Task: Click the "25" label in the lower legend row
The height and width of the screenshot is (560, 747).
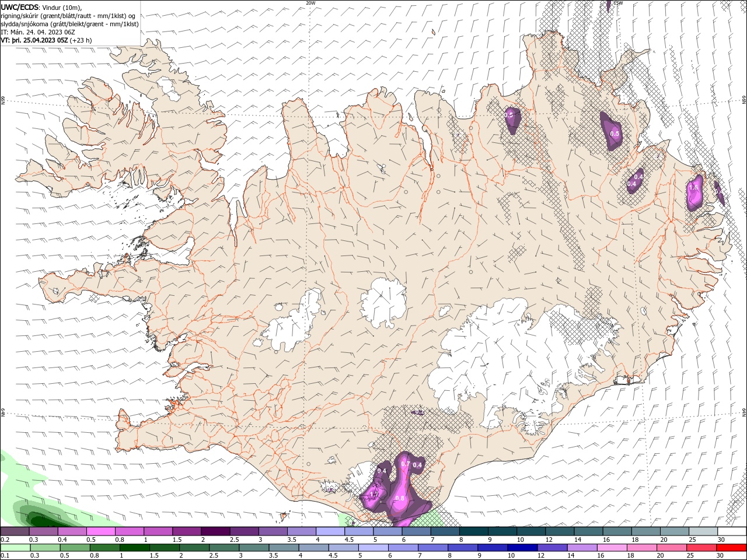Action: [690, 556]
